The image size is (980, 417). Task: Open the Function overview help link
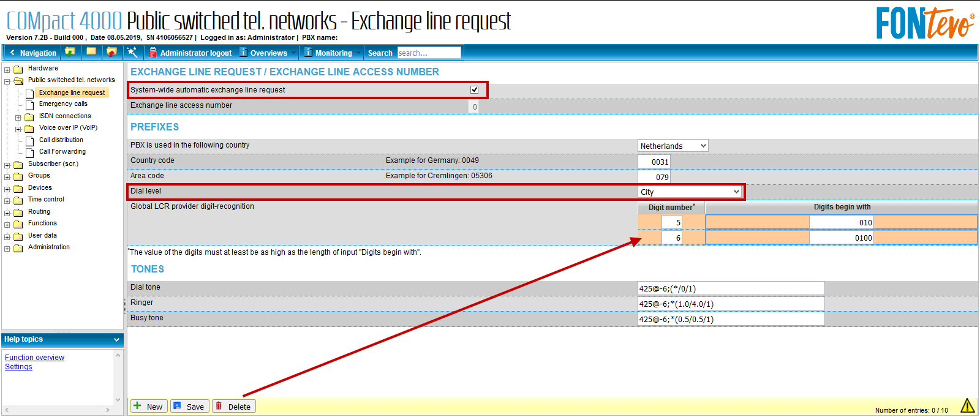(34, 358)
